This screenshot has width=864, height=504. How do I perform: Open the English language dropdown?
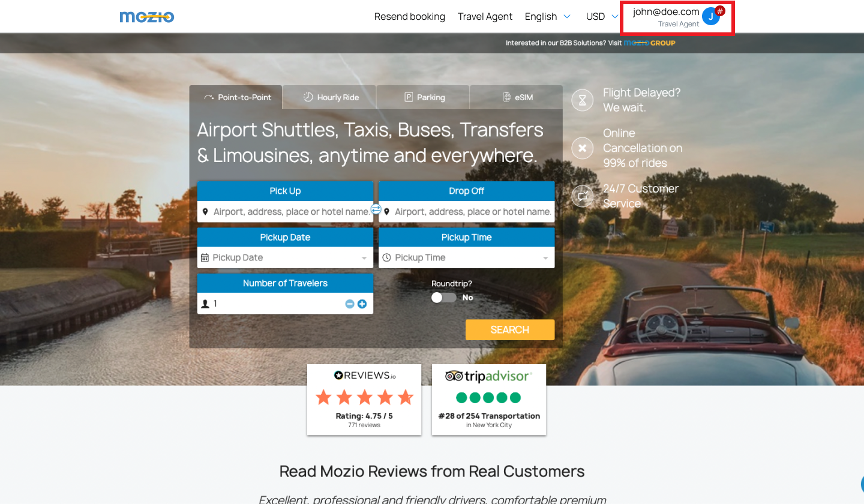point(547,16)
